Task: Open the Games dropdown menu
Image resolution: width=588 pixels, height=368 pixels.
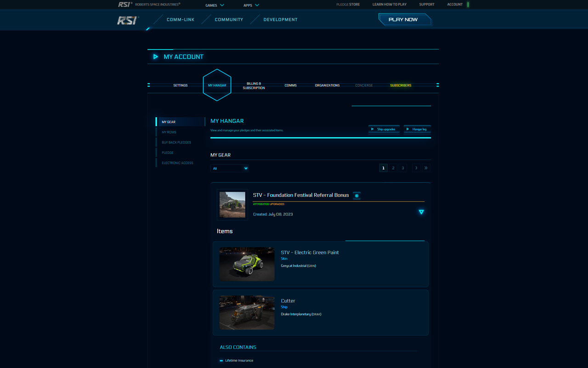Action: point(215,5)
